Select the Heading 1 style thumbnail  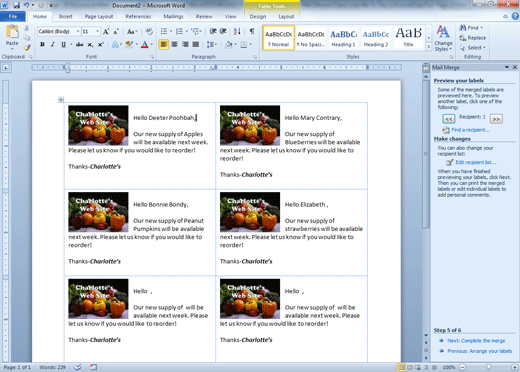point(343,38)
